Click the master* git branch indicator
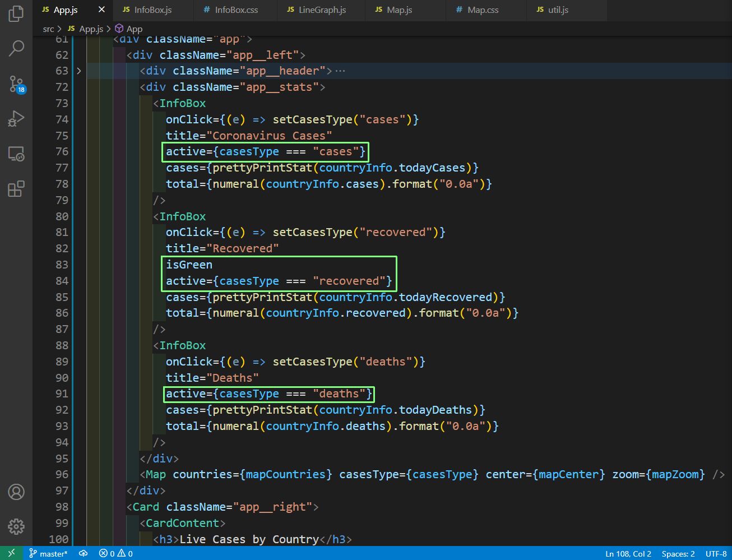 (48, 553)
